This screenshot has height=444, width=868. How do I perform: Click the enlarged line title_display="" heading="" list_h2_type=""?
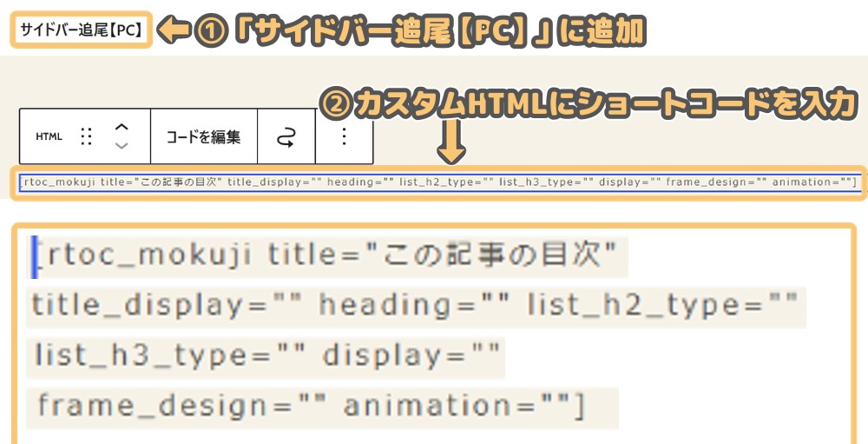pyautogui.click(x=416, y=305)
